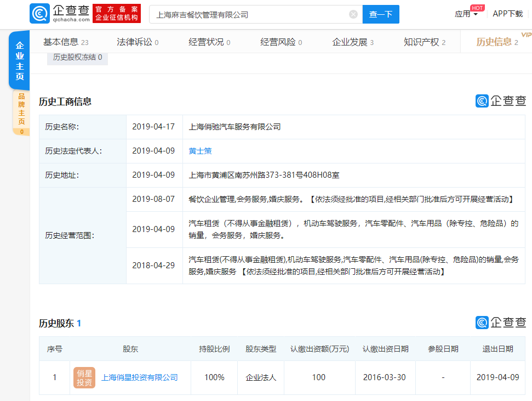Image resolution: width=532 pixels, height=401 pixels.
Task: Switch to the 经营状况 tab
Action: pos(209,42)
